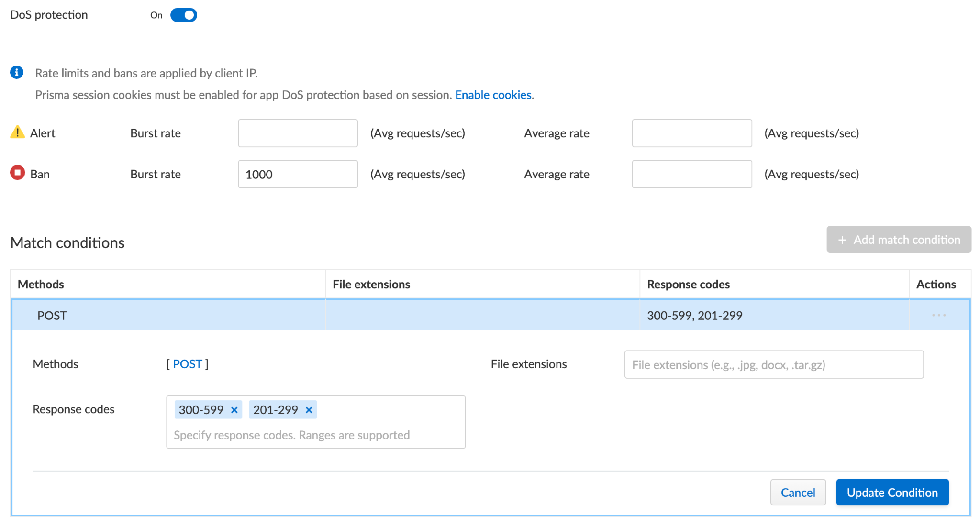Click the Ban burst rate field showing 1000
Screen dimensions: 980x527
click(x=298, y=174)
